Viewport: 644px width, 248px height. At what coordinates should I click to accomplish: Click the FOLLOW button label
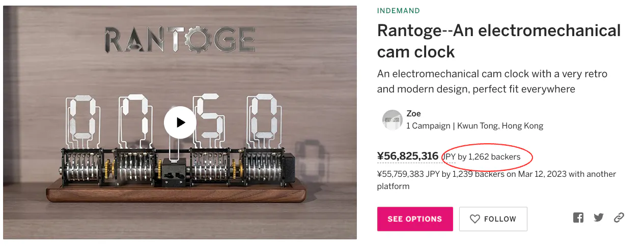[x=500, y=219]
